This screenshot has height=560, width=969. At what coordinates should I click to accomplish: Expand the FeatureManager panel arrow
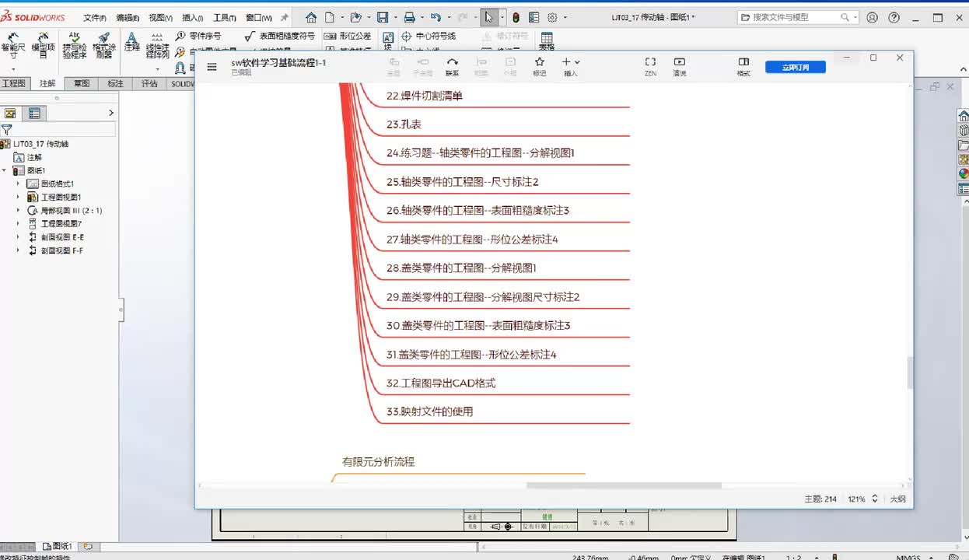click(110, 113)
